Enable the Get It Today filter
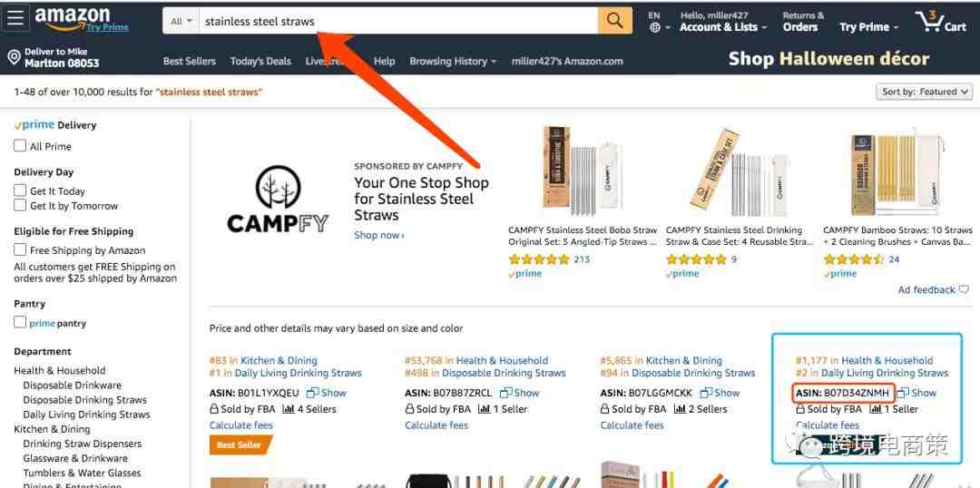This screenshot has height=488, width=980. [x=20, y=190]
